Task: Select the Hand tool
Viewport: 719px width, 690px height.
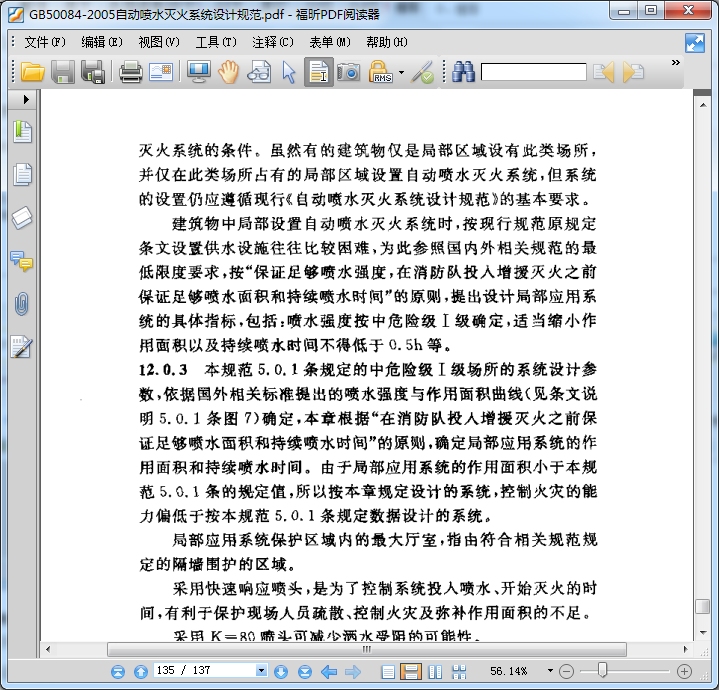Action: (x=229, y=71)
